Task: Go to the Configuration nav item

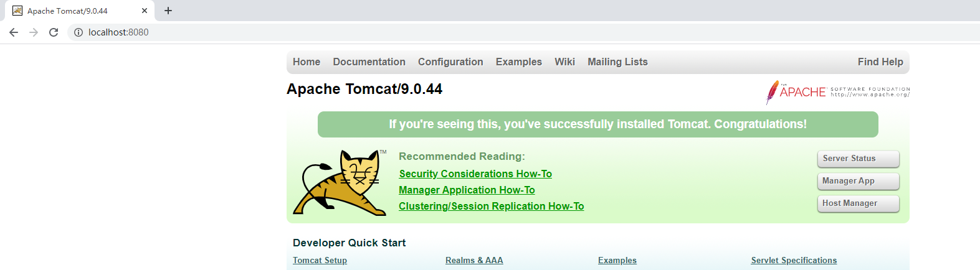Action: tap(450, 62)
